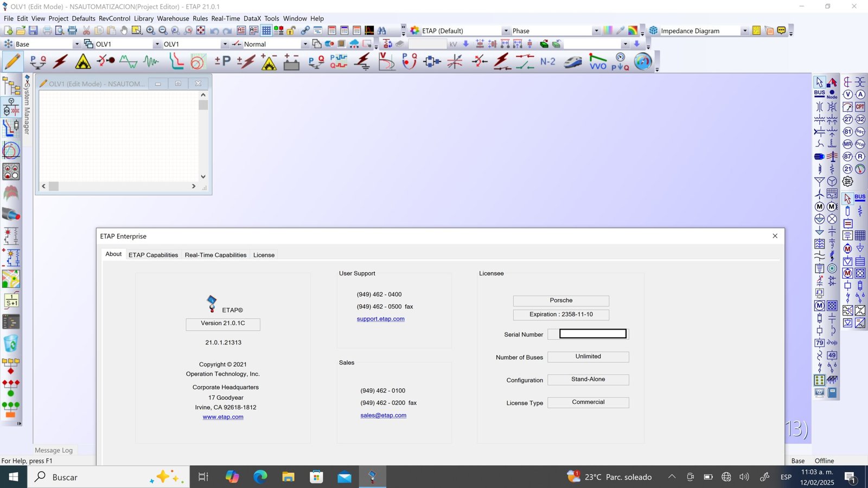Open Star protective device coordination icon
This screenshot has width=868, height=488.
[176, 61]
